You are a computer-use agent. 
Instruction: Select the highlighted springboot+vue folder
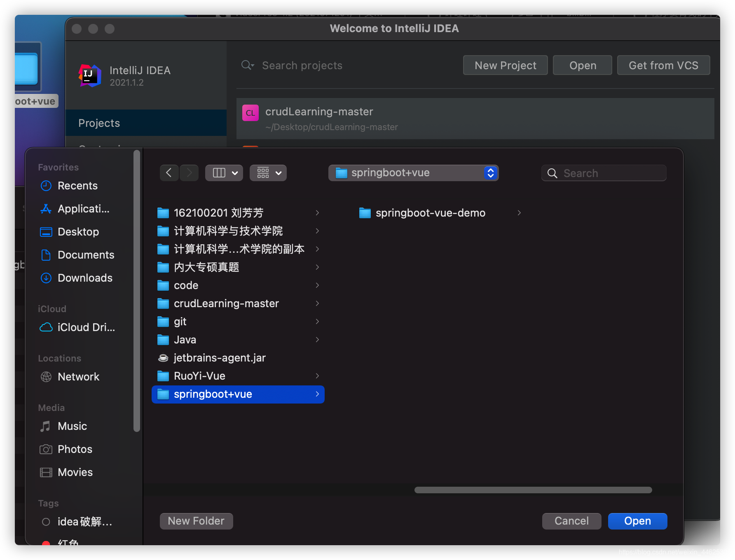(x=238, y=394)
